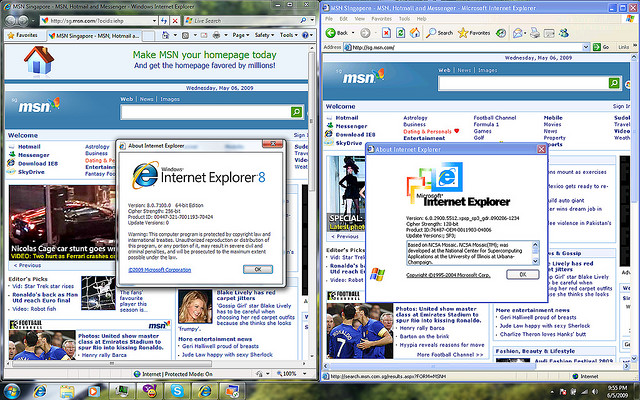Open Skype from the taskbar
The width and height of the screenshot is (640, 400).
click(177, 391)
